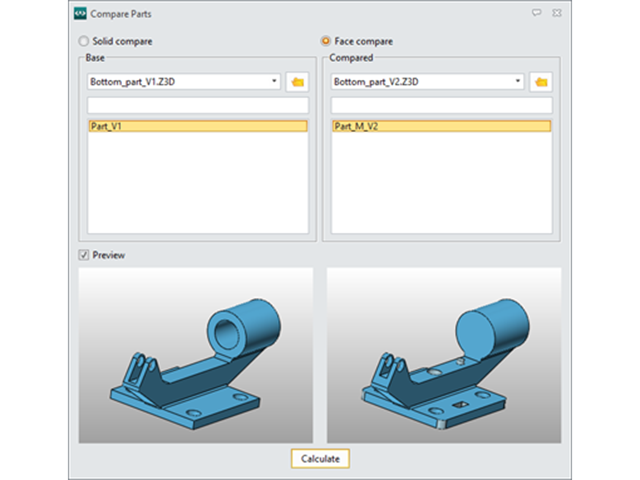The image size is (640, 480).
Task: Browse for Base file with folder icon
Action: [297, 82]
